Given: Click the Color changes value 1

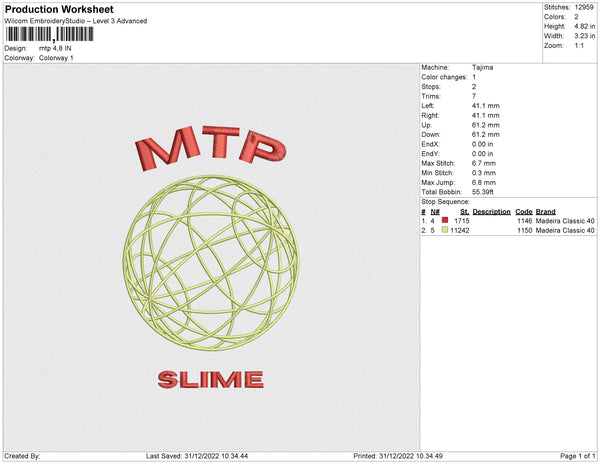Looking at the screenshot, I should (x=474, y=77).
